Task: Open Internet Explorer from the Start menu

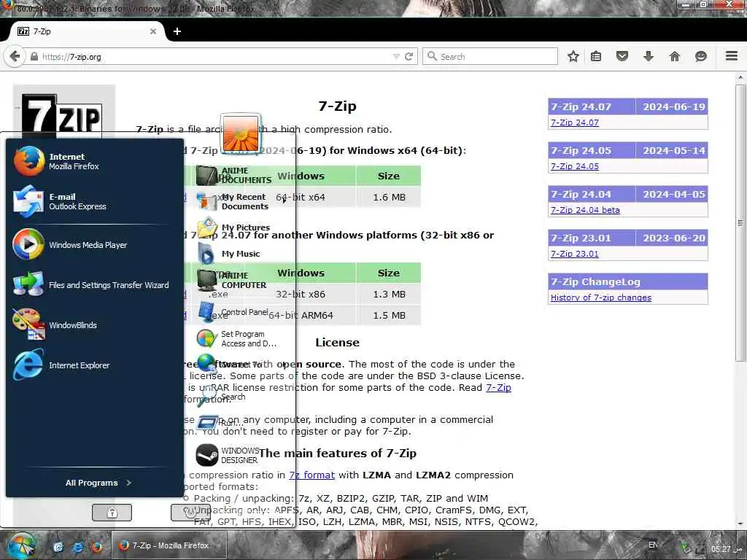Action: pos(61,365)
